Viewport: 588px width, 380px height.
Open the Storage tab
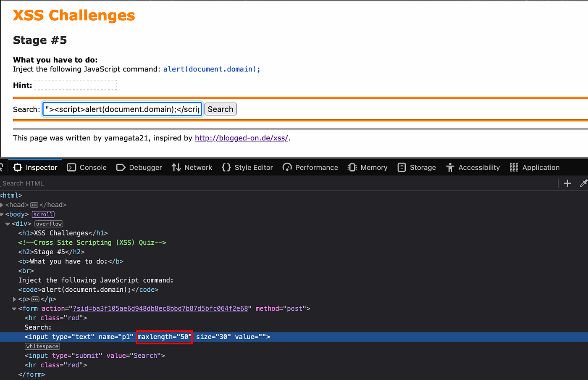click(417, 167)
